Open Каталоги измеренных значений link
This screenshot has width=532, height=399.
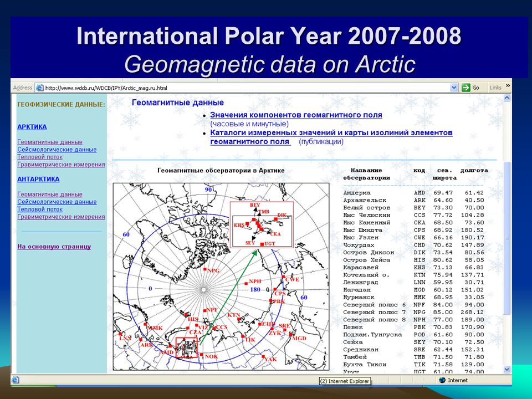pos(331,137)
